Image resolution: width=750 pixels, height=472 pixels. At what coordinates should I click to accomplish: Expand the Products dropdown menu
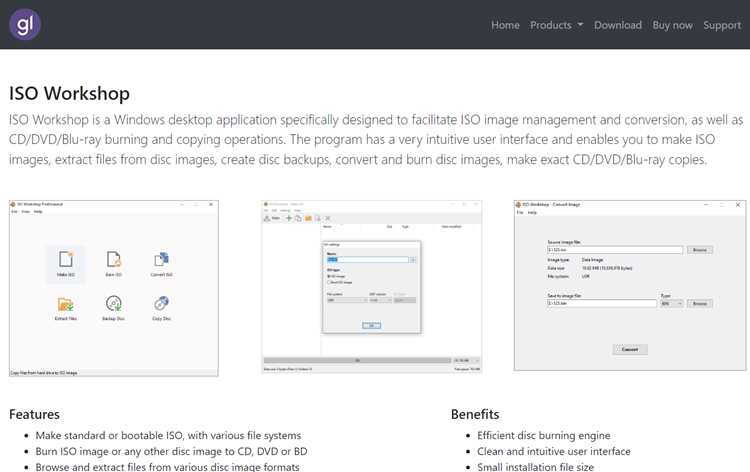pyautogui.click(x=556, y=25)
